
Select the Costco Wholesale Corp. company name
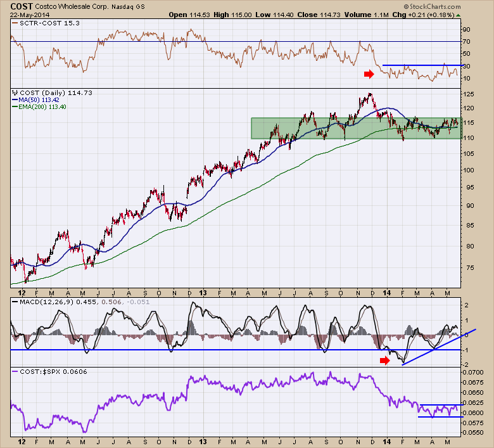point(72,6)
